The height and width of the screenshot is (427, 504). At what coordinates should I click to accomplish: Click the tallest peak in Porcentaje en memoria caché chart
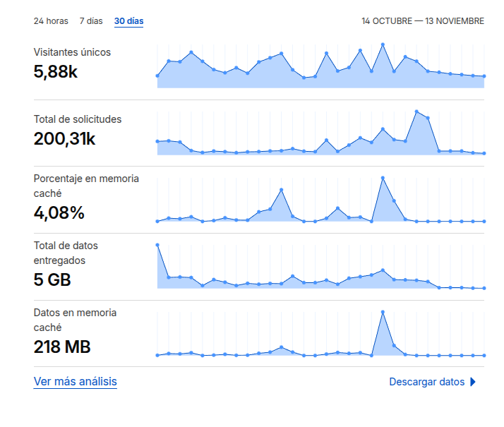point(383,178)
